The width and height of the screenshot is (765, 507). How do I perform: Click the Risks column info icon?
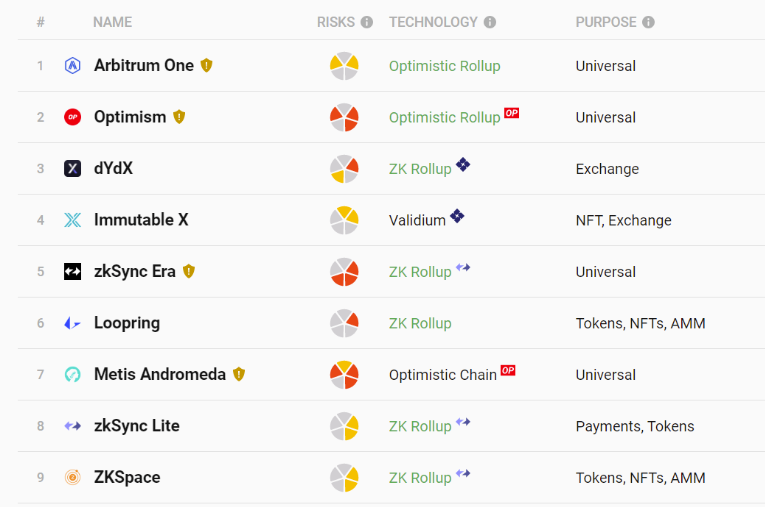pos(366,22)
